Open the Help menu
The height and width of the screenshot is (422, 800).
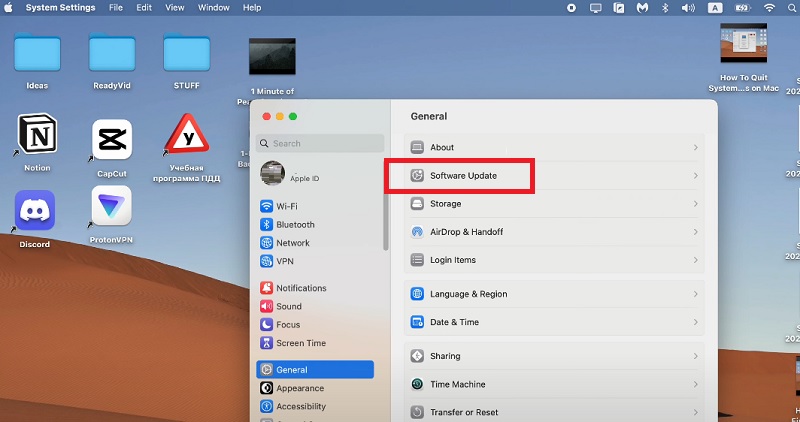click(x=252, y=8)
